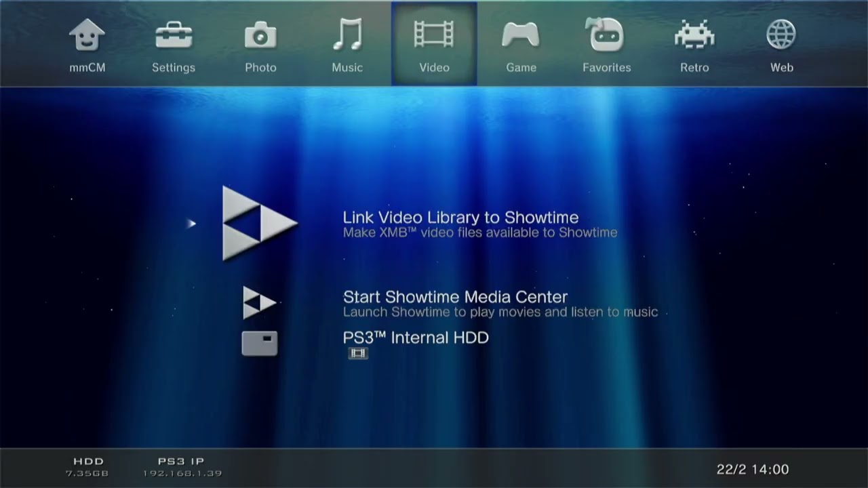Select Link Video Library to Showtime

460,218
